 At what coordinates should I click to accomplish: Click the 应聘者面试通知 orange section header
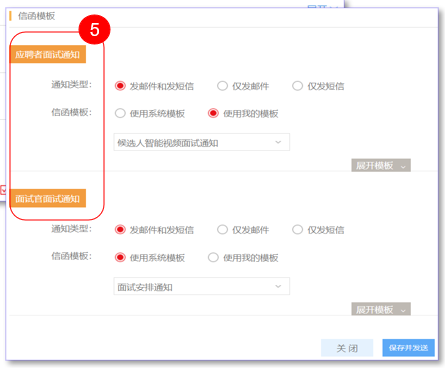pos(48,54)
